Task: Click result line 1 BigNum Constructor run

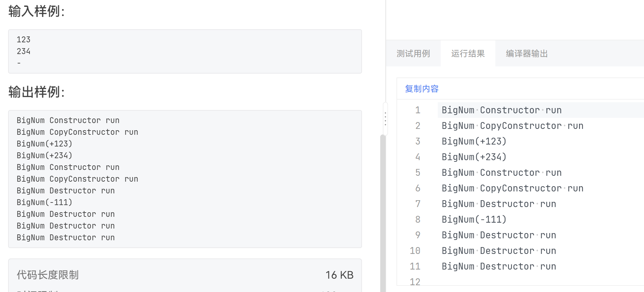Action: [501, 110]
